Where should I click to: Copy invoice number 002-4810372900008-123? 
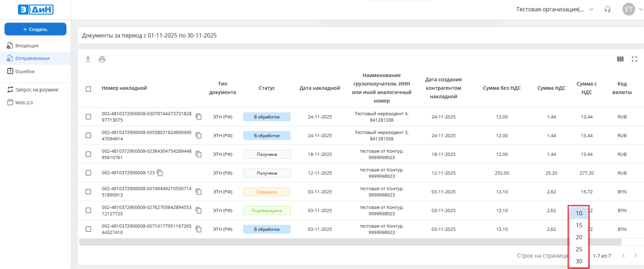coord(160,173)
